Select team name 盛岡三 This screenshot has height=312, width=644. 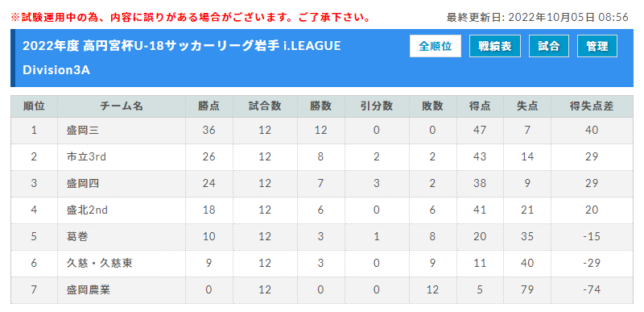tap(83, 131)
